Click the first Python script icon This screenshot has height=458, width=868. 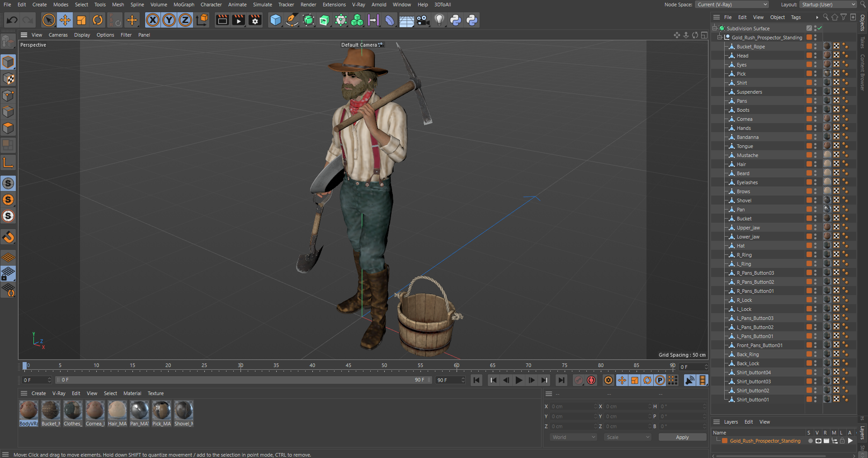[x=456, y=20]
